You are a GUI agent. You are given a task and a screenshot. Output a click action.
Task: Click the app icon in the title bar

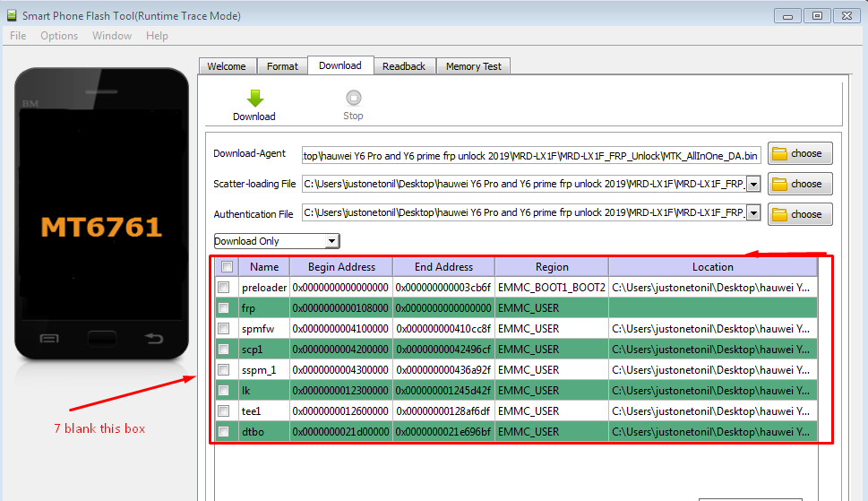point(11,15)
